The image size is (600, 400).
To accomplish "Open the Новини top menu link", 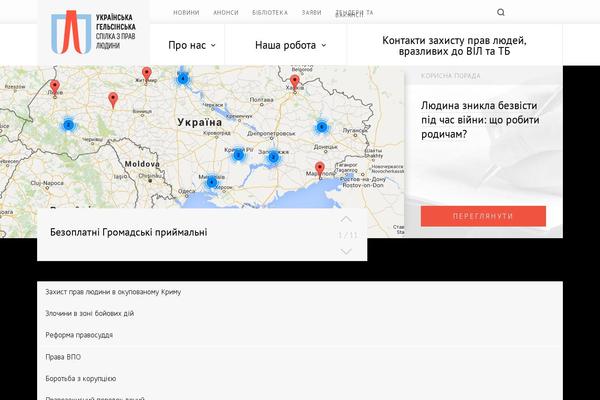I will coord(186,13).
